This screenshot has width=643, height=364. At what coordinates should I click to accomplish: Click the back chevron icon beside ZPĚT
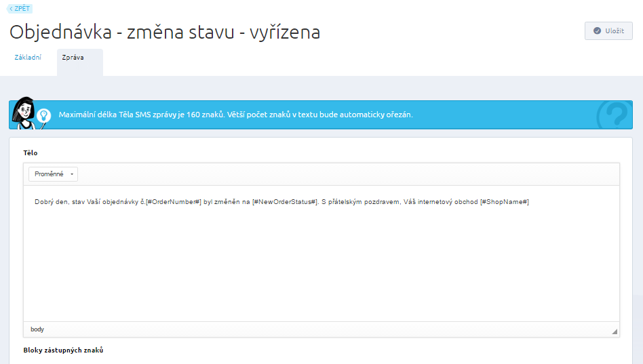pos(11,9)
